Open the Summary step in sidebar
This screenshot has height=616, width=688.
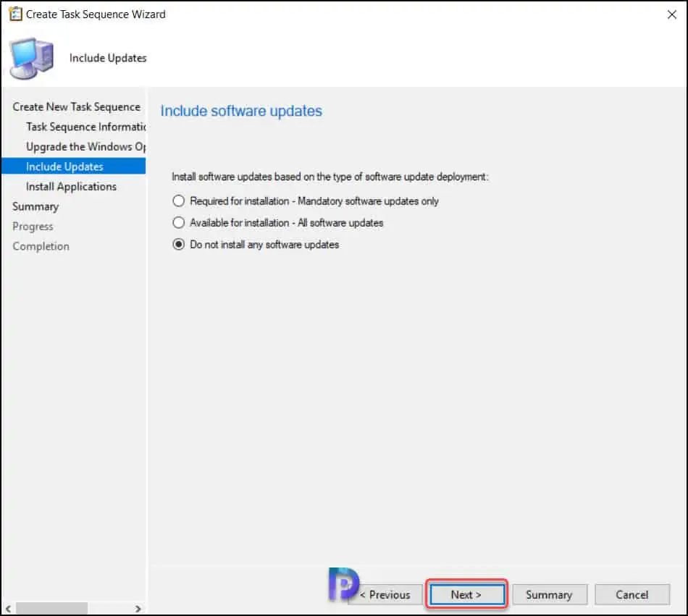[35, 206]
